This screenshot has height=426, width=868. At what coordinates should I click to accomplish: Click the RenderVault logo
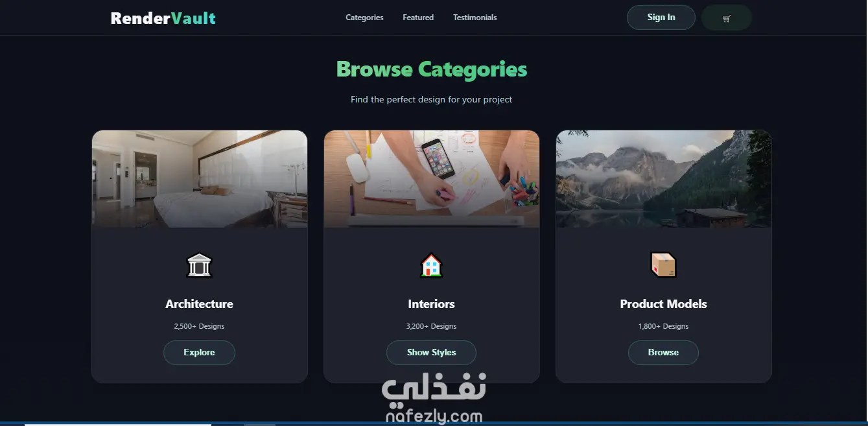[x=163, y=18]
